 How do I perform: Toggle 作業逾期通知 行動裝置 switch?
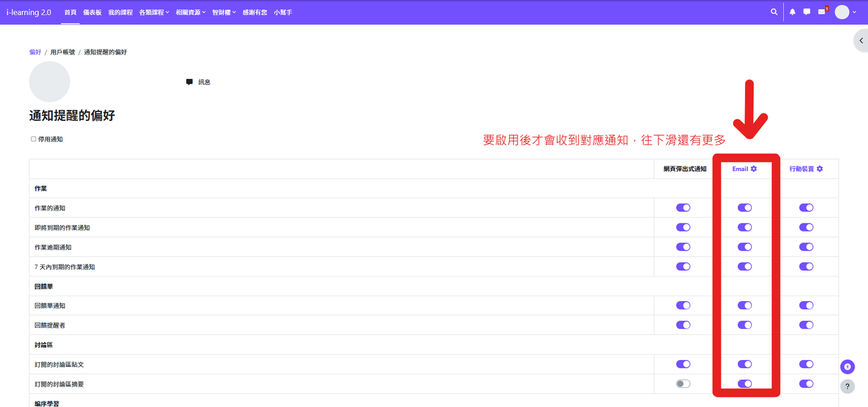click(806, 247)
